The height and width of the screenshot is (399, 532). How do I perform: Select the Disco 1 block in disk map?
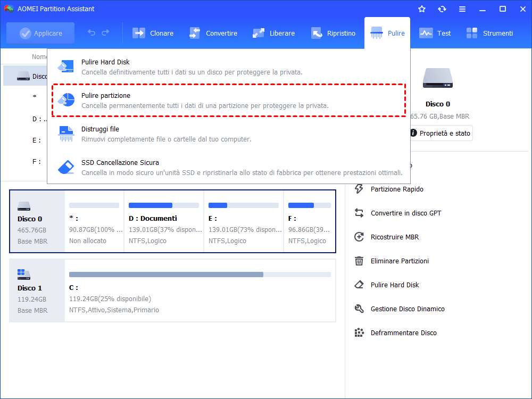pos(37,290)
